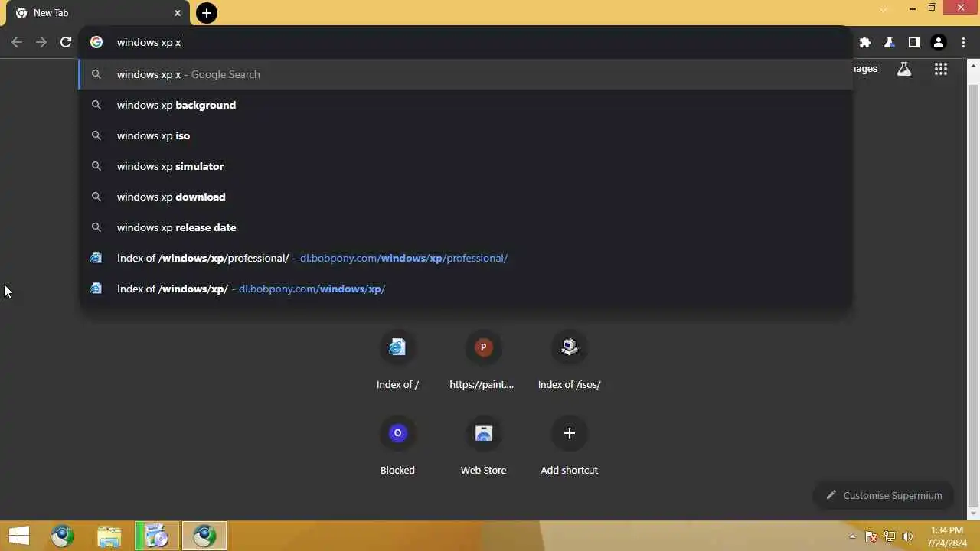The height and width of the screenshot is (551, 980).
Task: Click the taskbar clock showing 1:34 PM
Action: pos(947,536)
